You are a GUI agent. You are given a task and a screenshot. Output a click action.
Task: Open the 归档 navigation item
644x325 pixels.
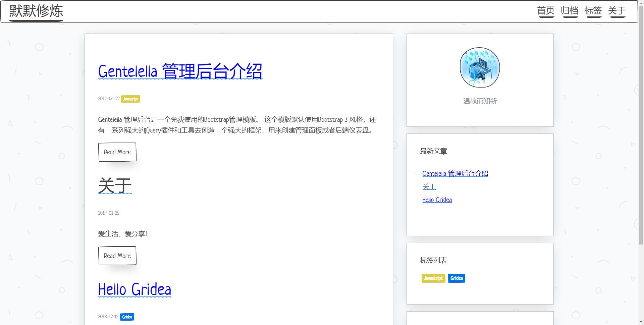point(570,10)
